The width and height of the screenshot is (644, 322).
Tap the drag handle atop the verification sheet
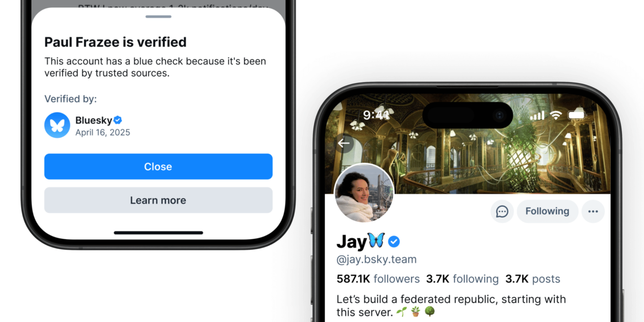tap(159, 16)
